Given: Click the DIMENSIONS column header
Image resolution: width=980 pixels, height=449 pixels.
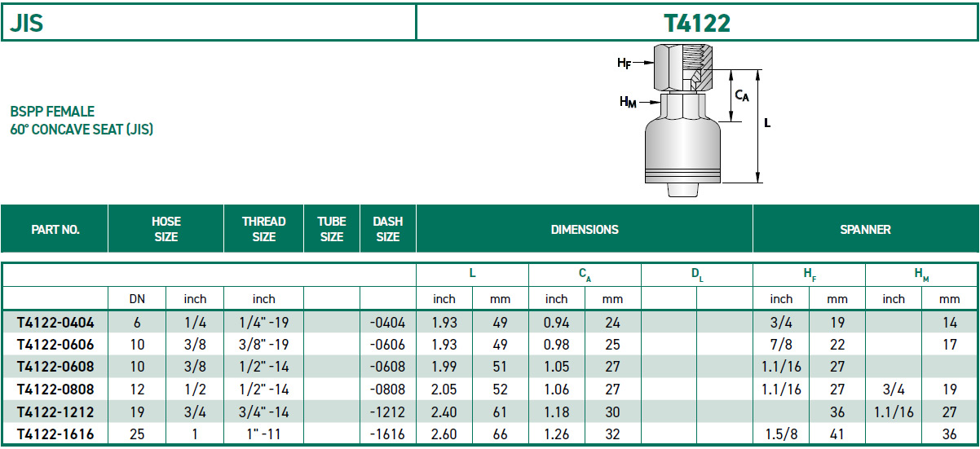Looking at the screenshot, I should click(x=585, y=230).
